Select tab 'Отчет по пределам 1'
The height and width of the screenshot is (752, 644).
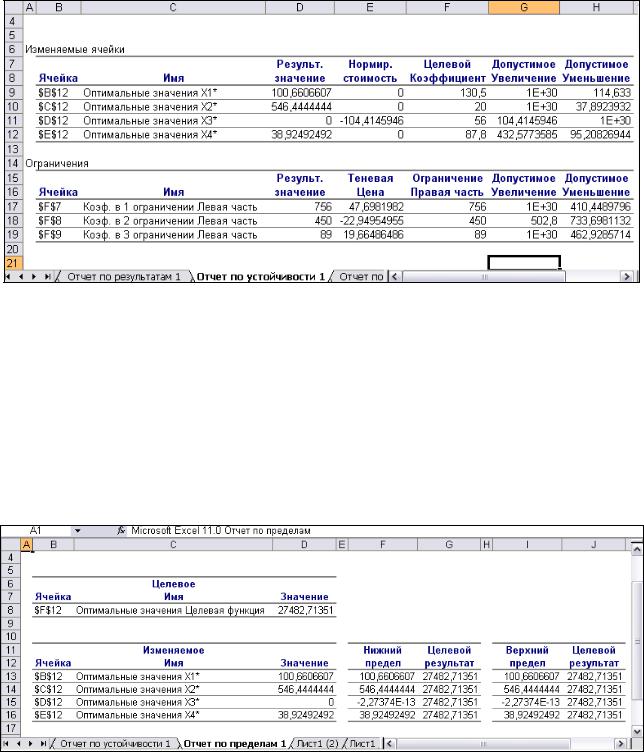(234, 744)
